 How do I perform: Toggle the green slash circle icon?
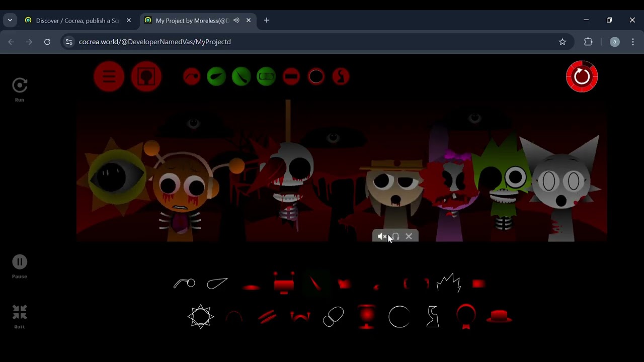[242, 76]
